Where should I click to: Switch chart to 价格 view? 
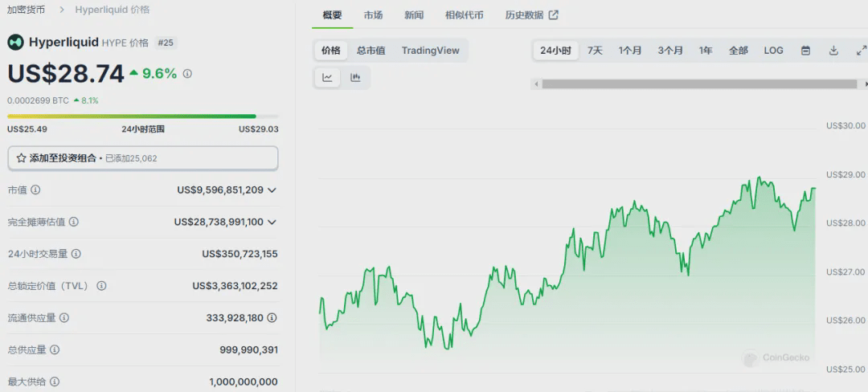pyautogui.click(x=331, y=51)
